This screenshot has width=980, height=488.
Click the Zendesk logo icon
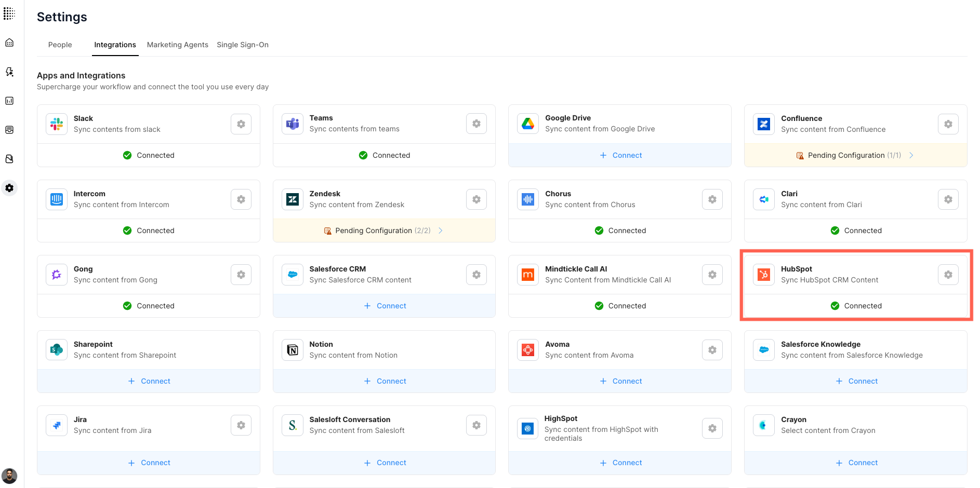(293, 199)
